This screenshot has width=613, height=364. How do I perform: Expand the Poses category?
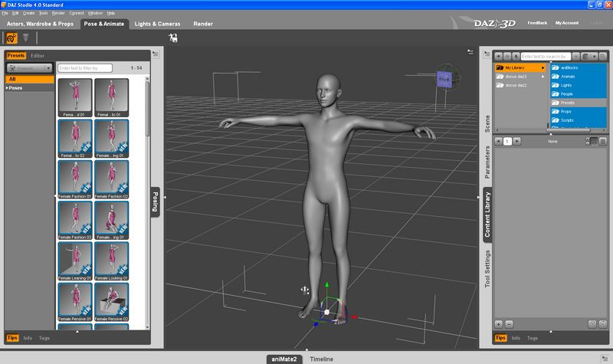point(7,88)
